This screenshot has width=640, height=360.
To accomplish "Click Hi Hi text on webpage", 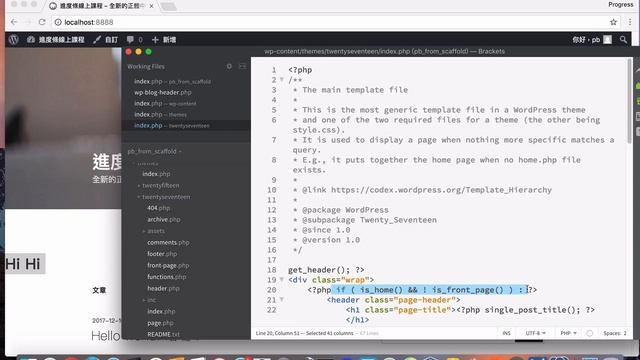I will click(x=23, y=264).
